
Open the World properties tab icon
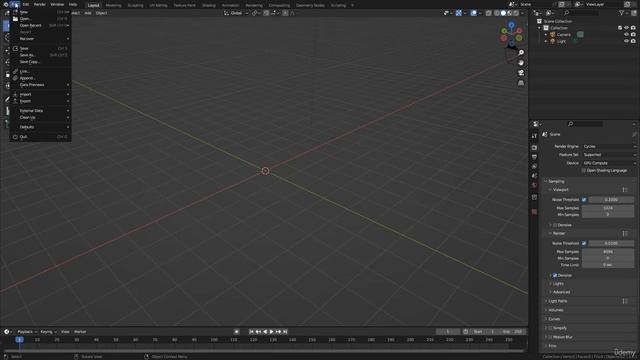534,185
